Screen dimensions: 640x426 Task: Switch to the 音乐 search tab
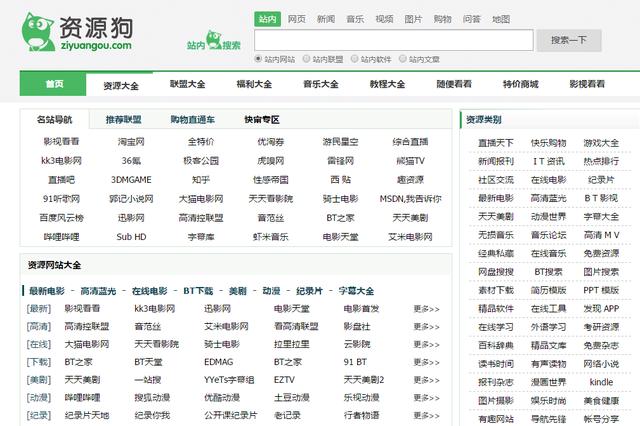click(x=355, y=19)
